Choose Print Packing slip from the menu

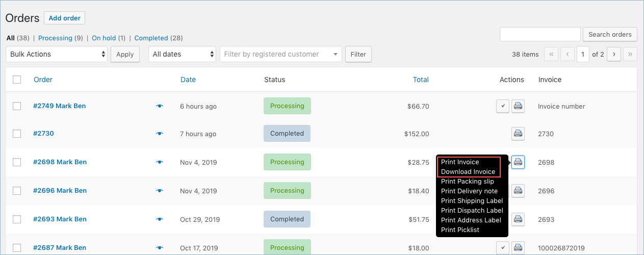pyautogui.click(x=468, y=182)
